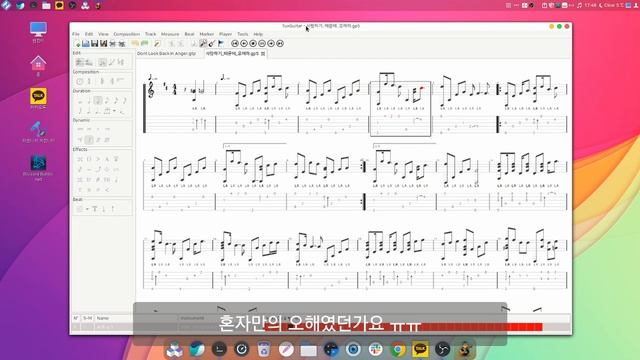The image size is (640, 360).
Task: Click the time signature icon in Composition panel
Action: pos(89,81)
